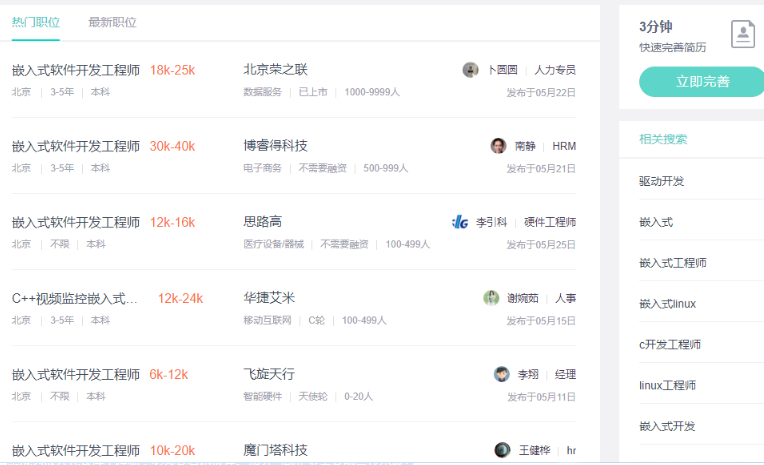This screenshot has height=465, width=764.
Task: Open 魔门塔科技 company page
Action: [275, 450]
